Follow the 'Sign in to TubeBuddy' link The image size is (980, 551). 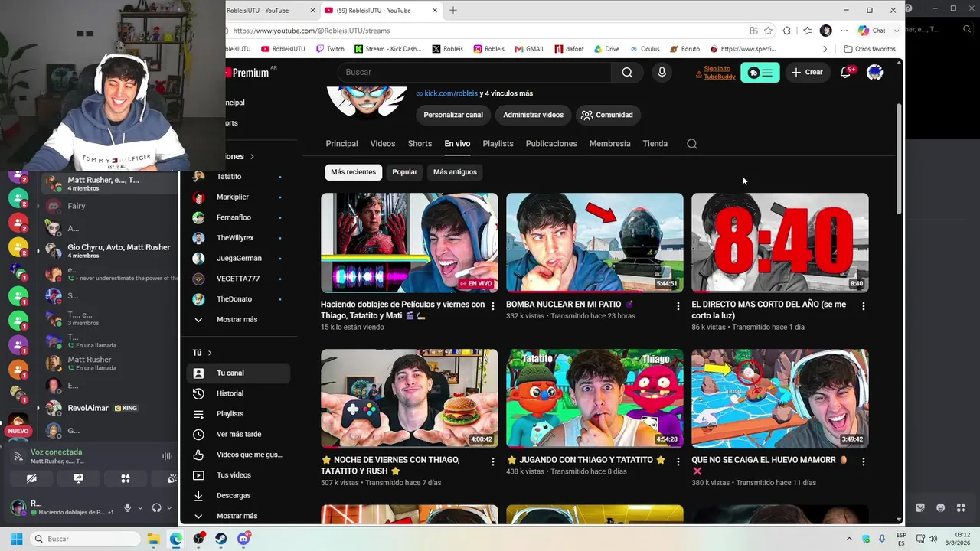pyautogui.click(x=717, y=73)
